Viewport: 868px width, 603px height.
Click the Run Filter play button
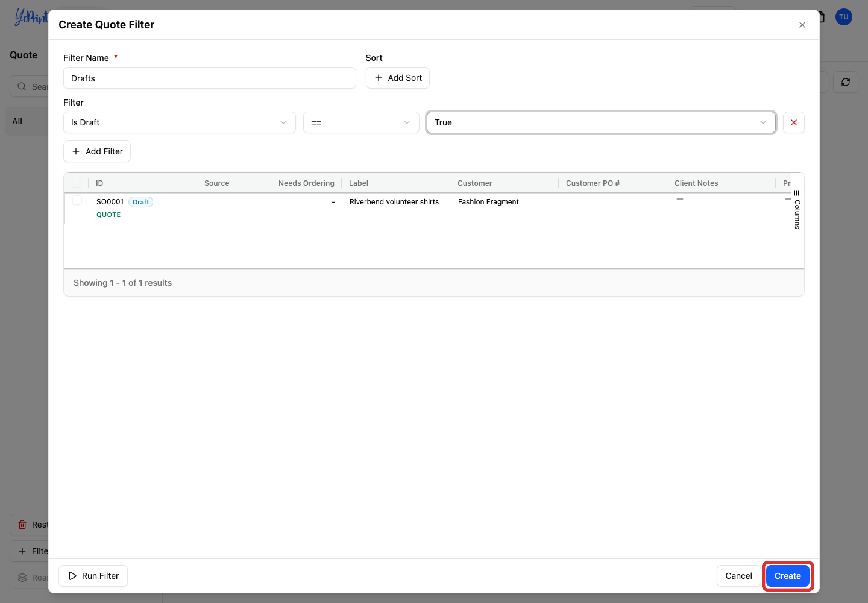(93, 576)
